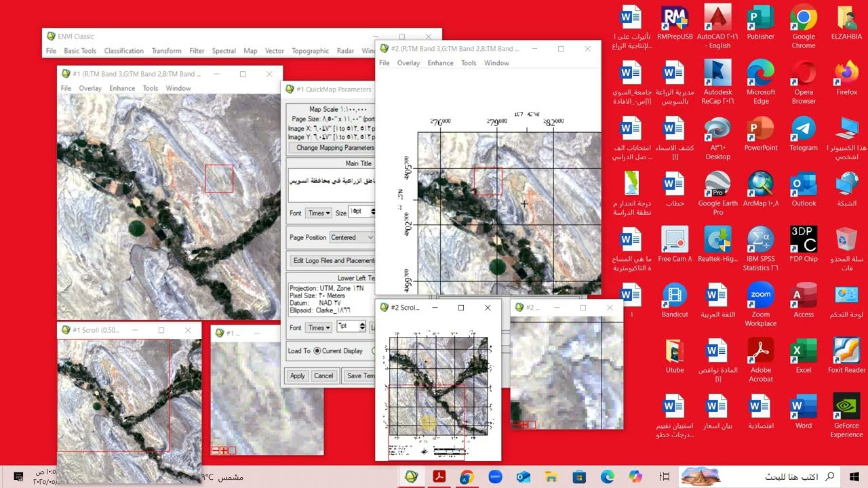Open Lower Left Text font Times dropdown

(318, 327)
